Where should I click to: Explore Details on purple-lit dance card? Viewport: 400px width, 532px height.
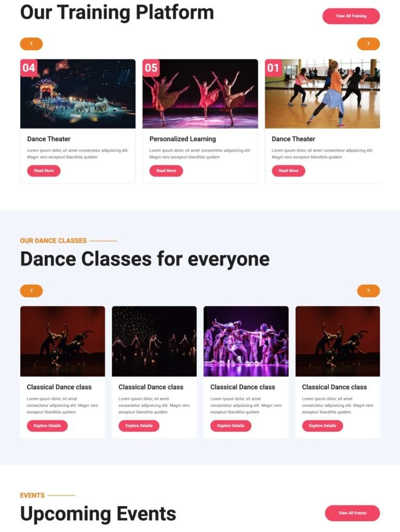230,426
